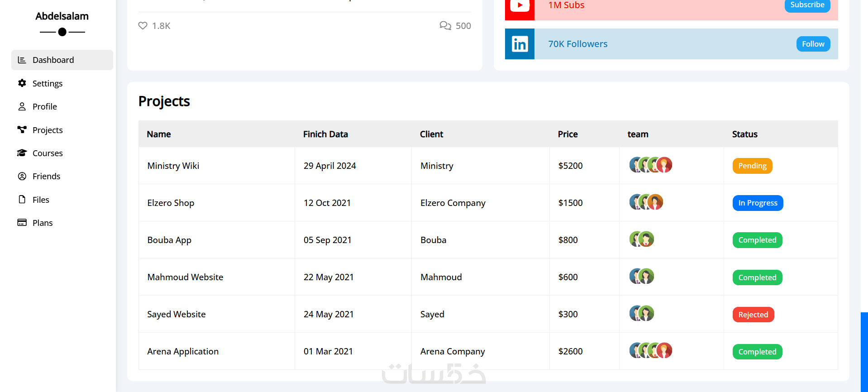The width and height of the screenshot is (868, 392).
Task: Click the In Progress status badge
Action: 758,203
